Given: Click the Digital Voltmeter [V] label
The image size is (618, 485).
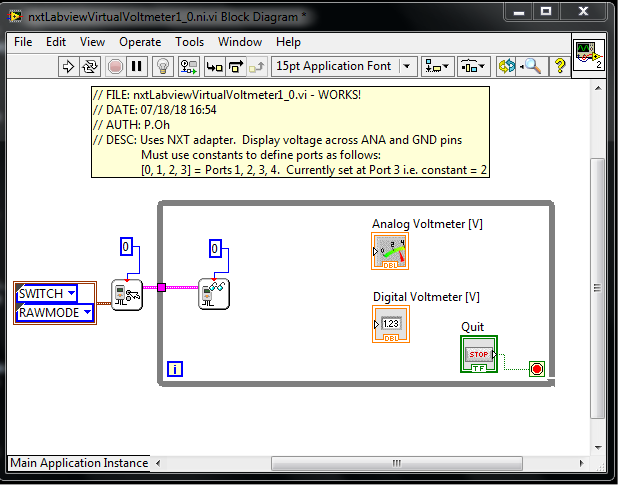Looking at the screenshot, I should [426, 297].
